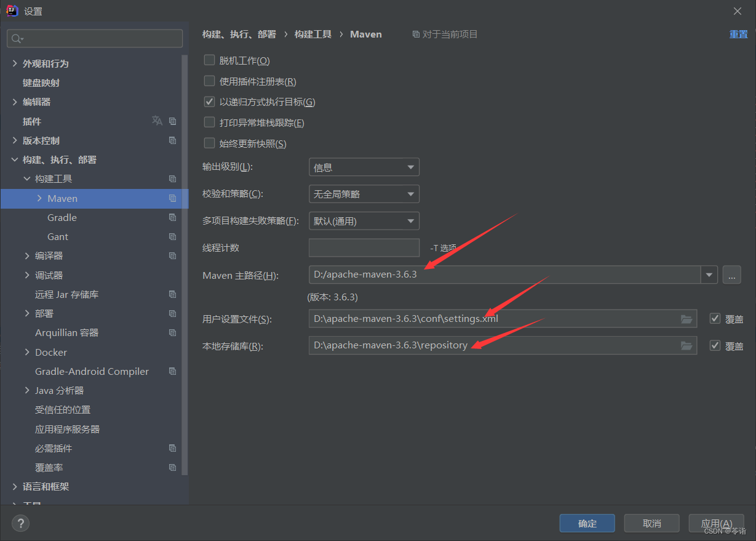The image size is (756, 541).
Task: Close the settings dialog window
Action: (738, 11)
